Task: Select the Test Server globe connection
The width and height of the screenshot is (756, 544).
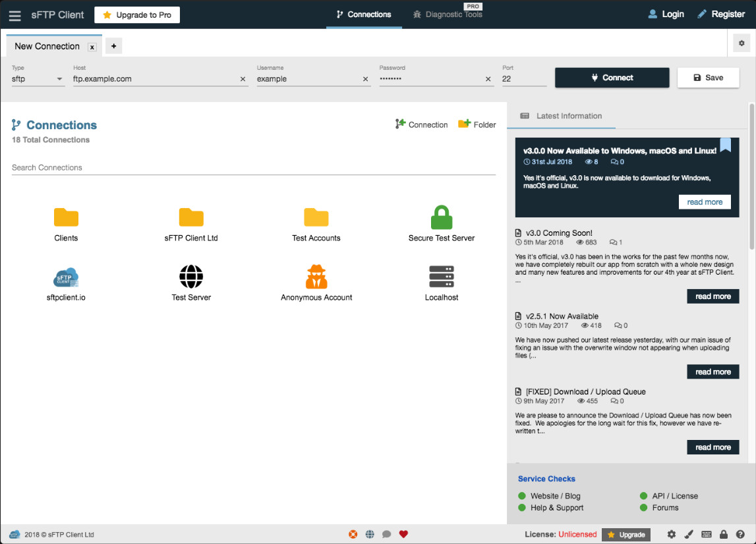Action: [191, 285]
